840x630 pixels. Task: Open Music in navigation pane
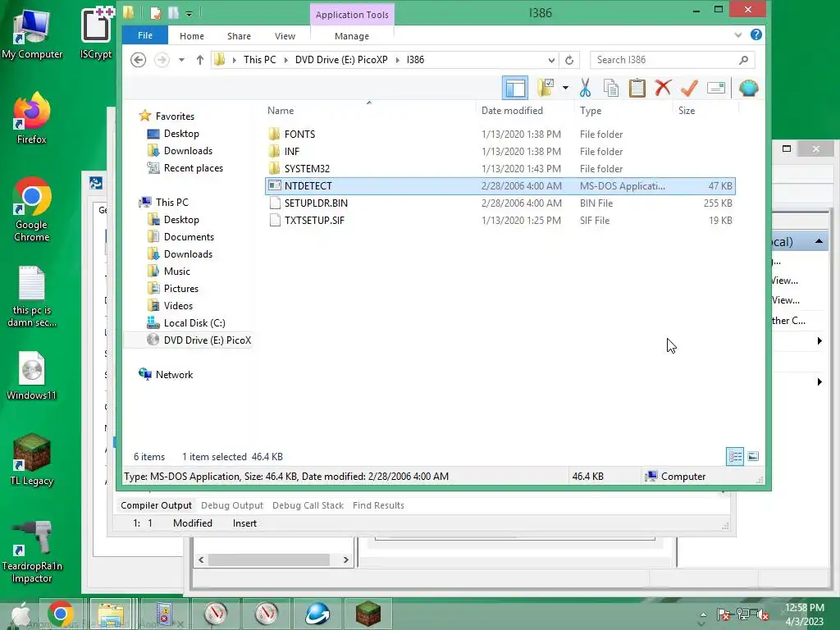coord(177,271)
